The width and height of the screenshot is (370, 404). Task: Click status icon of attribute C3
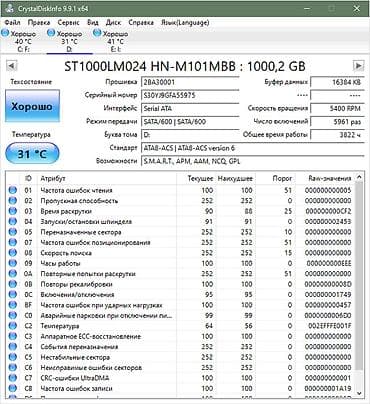tap(12, 336)
